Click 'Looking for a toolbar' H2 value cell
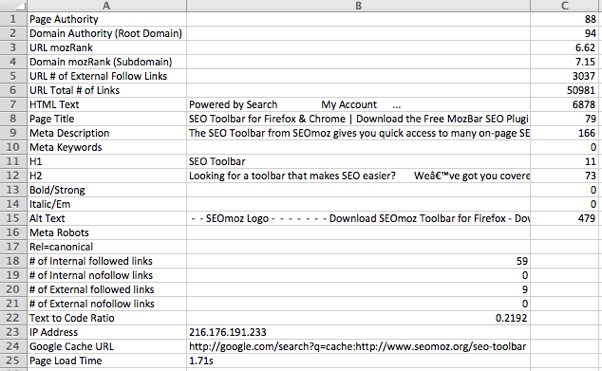This screenshot has height=371, width=602. (x=358, y=176)
